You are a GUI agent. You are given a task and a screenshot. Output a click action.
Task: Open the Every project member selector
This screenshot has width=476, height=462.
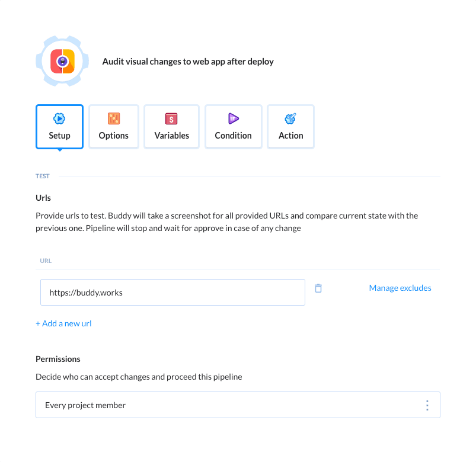pyautogui.click(x=237, y=405)
